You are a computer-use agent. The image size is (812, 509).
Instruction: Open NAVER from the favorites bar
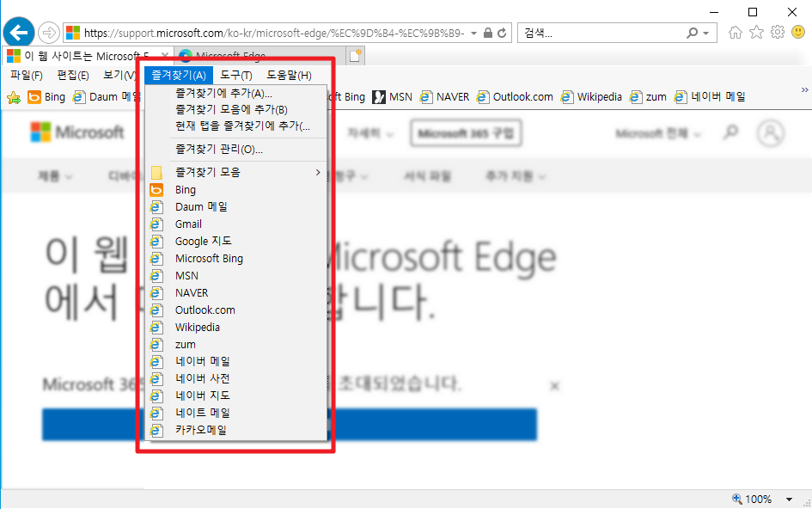(444, 97)
